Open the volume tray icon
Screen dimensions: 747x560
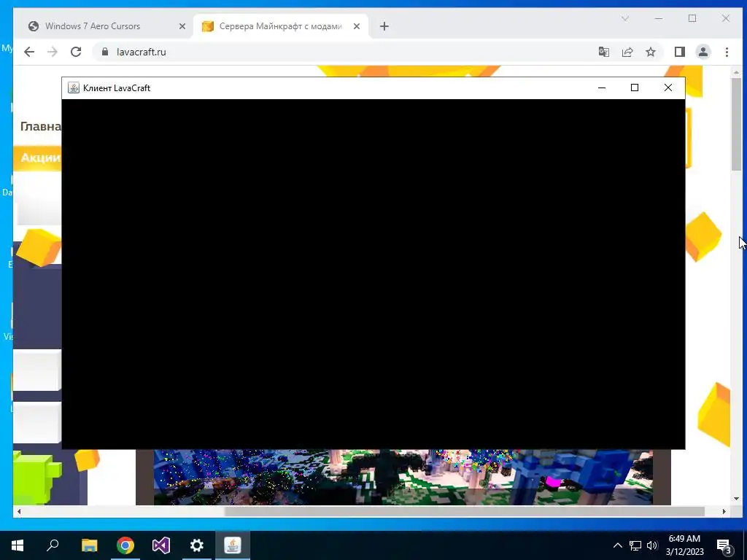click(651, 545)
